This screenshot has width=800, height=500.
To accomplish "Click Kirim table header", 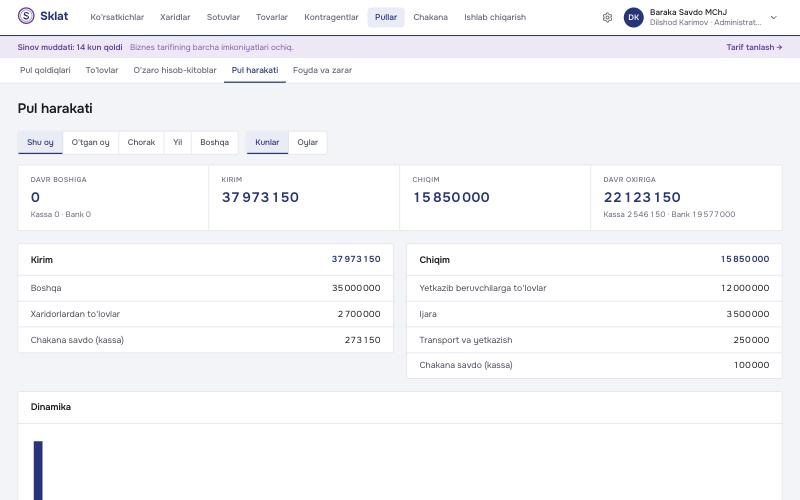I will coord(206,260).
